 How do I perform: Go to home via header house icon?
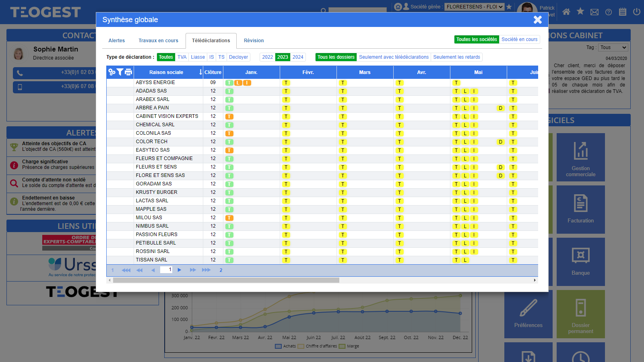pos(566,12)
